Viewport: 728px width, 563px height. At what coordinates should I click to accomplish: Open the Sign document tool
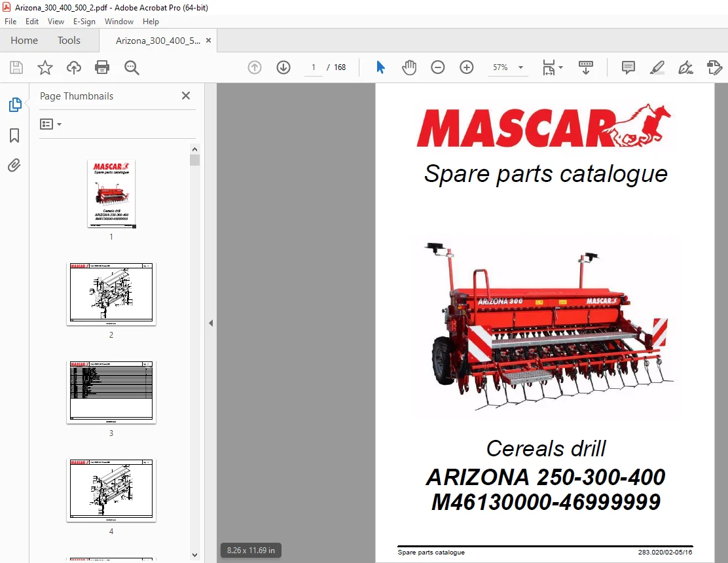[685, 67]
